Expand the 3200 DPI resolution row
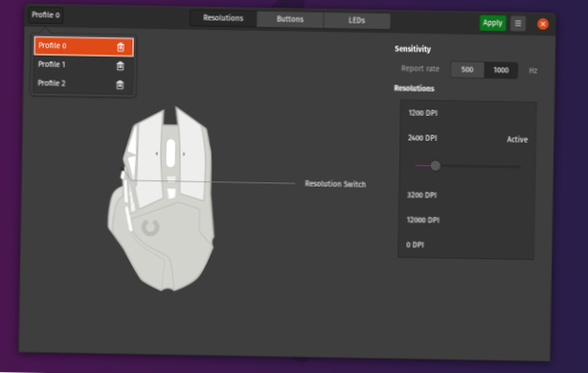The width and height of the screenshot is (588, 373). [466, 196]
